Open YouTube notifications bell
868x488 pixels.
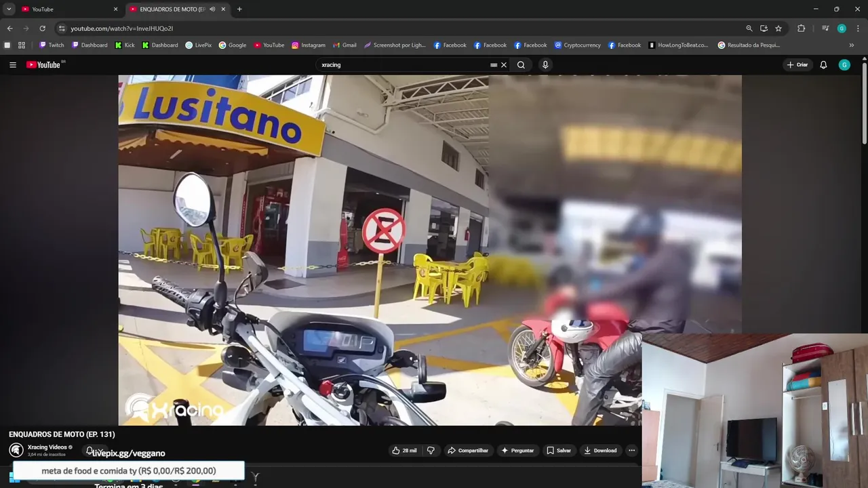(x=823, y=65)
